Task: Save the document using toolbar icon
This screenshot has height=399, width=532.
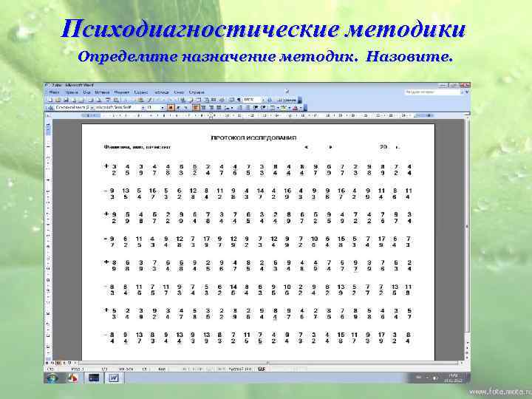Action: click(66, 100)
